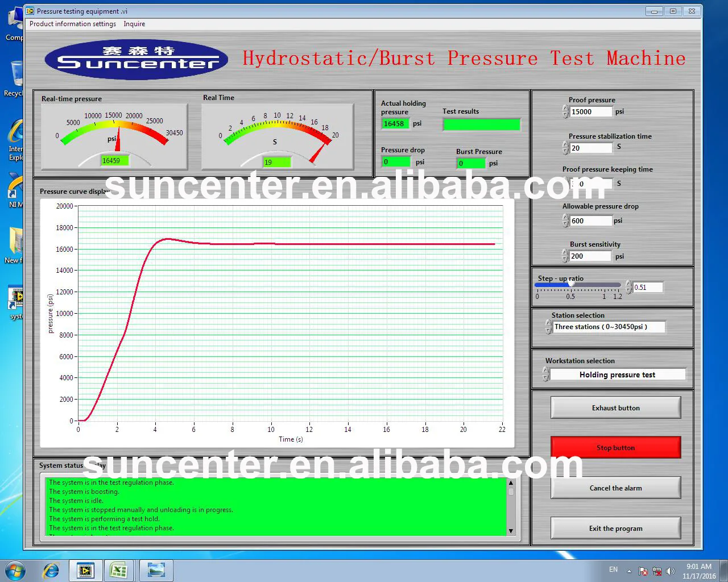This screenshot has width=728, height=582.
Task: Click the system status scrollbar down arrow
Action: 511,531
